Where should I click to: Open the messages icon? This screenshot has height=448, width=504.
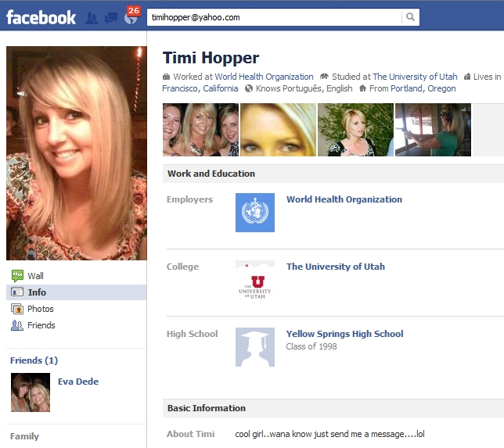[x=111, y=17]
